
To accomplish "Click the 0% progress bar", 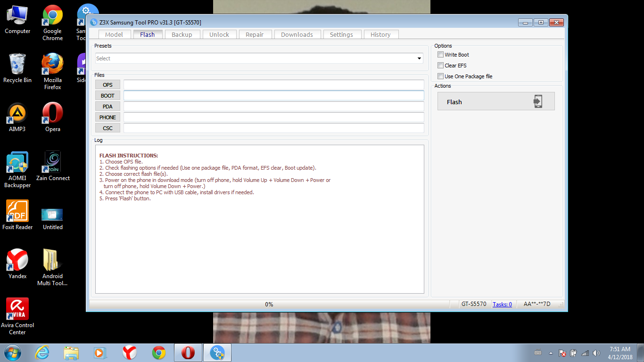I will point(269,304).
